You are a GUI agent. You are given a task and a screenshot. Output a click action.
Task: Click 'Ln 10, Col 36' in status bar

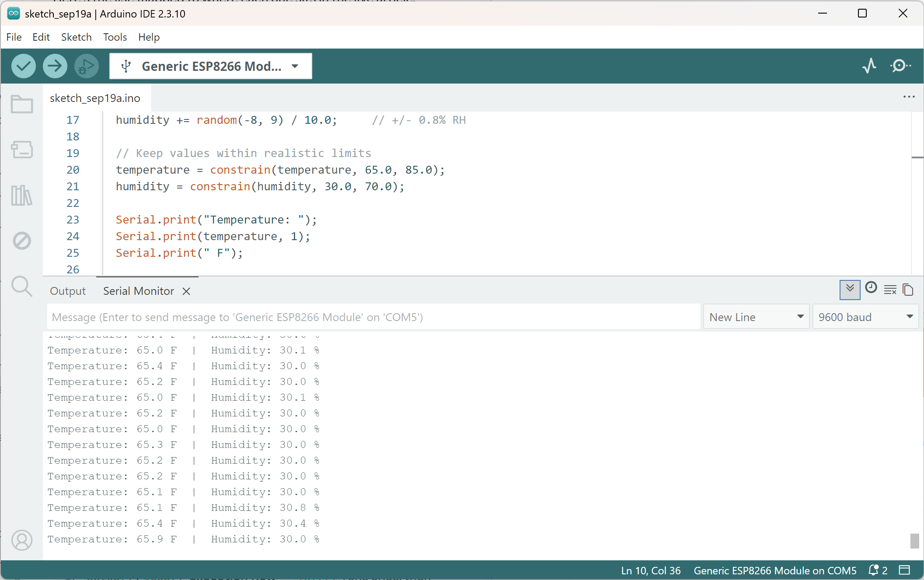point(651,570)
